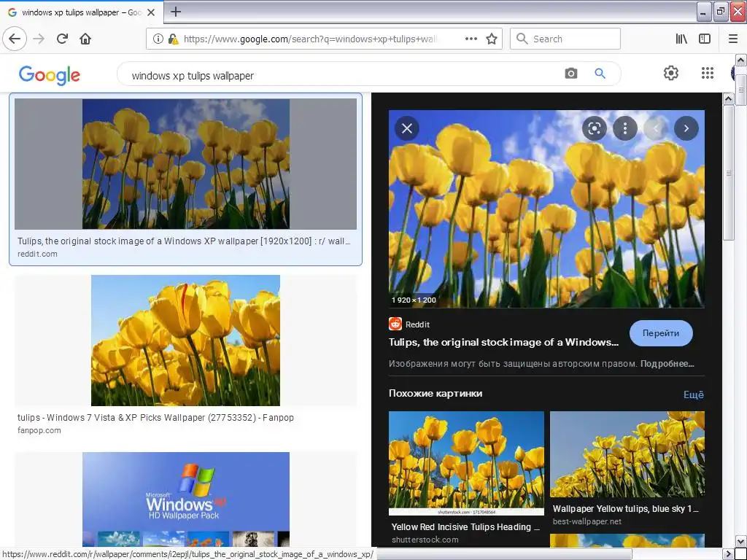This screenshot has width=747, height=560.
Task: Open the shutterstock Yellow Red Incisive Tulips thumbnail
Action: pos(466,463)
